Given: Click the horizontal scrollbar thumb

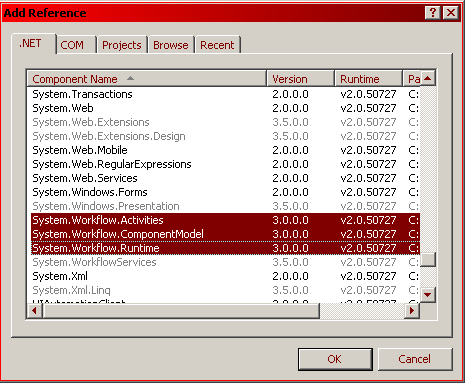Looking at the screenshot, I should (181, 311).
